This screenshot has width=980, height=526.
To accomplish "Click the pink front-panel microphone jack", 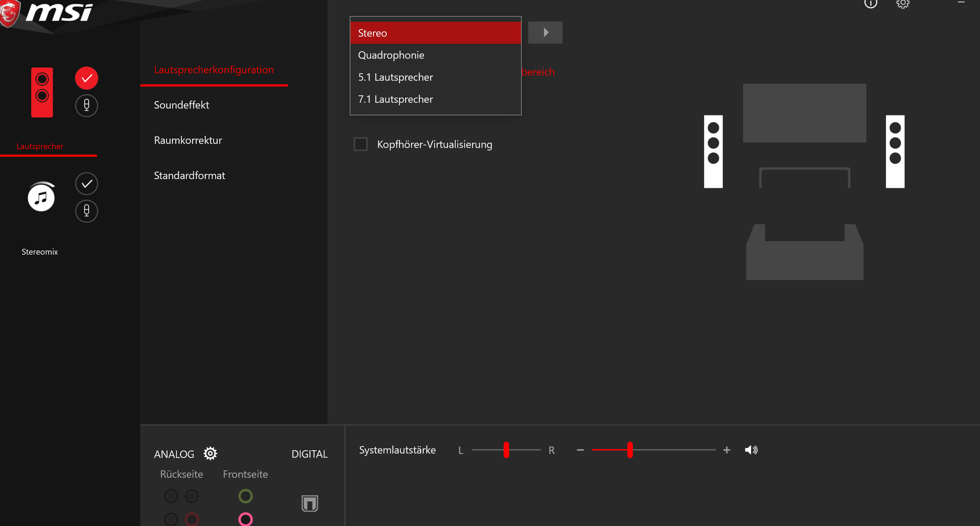I will point(245,519).
